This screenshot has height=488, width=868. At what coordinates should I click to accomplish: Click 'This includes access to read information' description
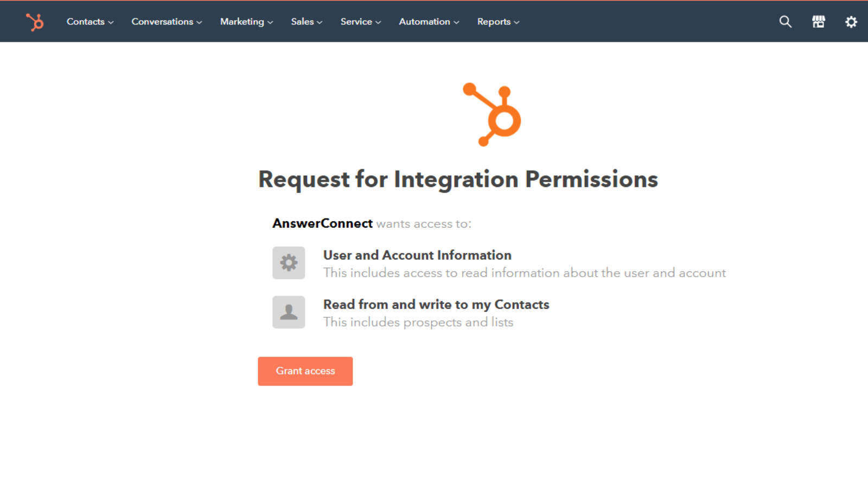pos(525,273)
